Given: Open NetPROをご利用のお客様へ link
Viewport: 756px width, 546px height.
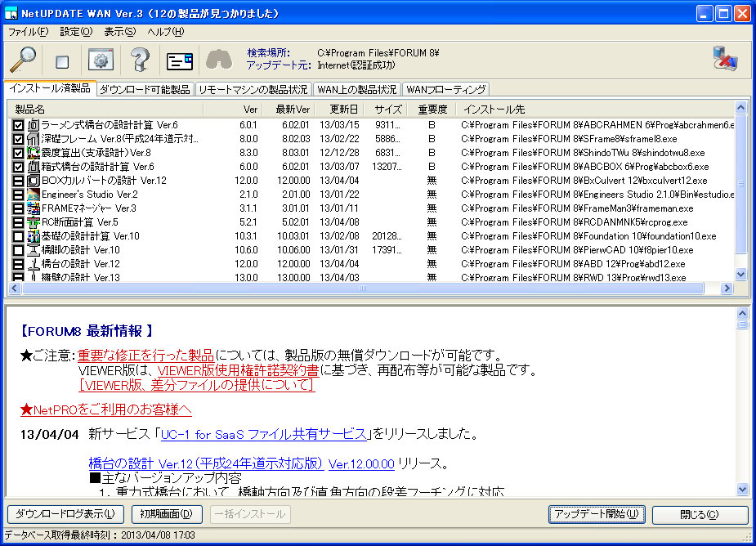Looking at the screenshot, I should pos(106,410).
